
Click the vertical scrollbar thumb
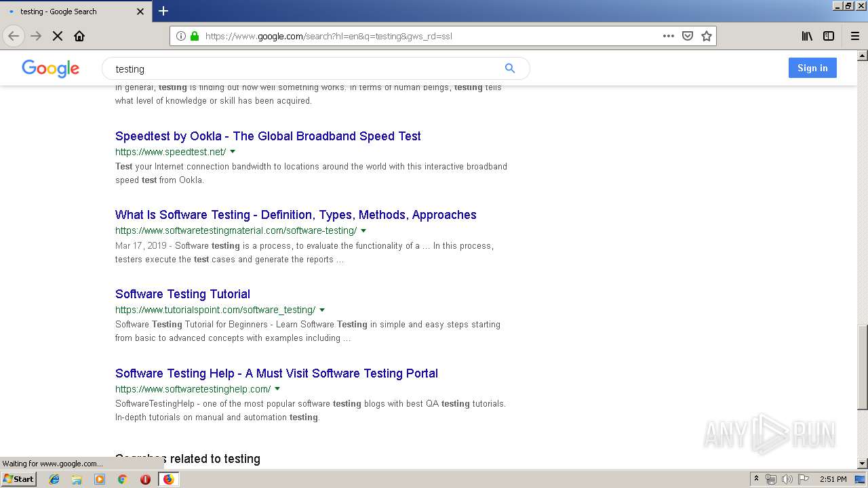coord(863,367)
